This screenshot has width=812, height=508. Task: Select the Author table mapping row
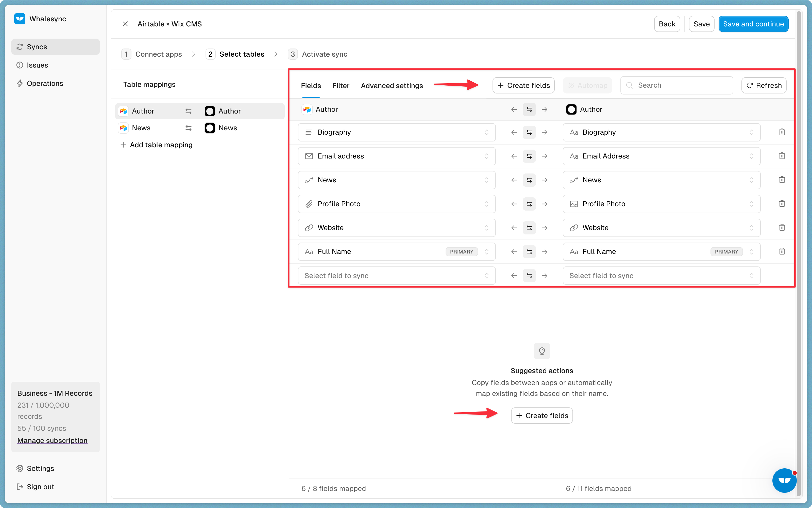[200, 111]
